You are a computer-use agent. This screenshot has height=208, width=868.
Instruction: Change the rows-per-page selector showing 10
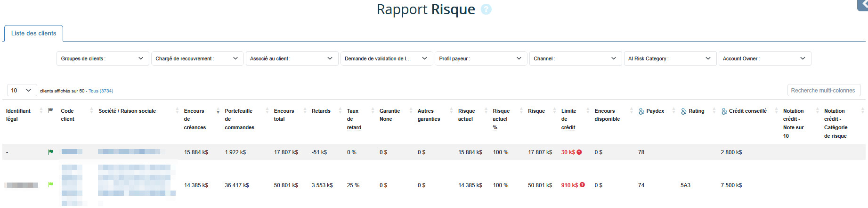21,91
